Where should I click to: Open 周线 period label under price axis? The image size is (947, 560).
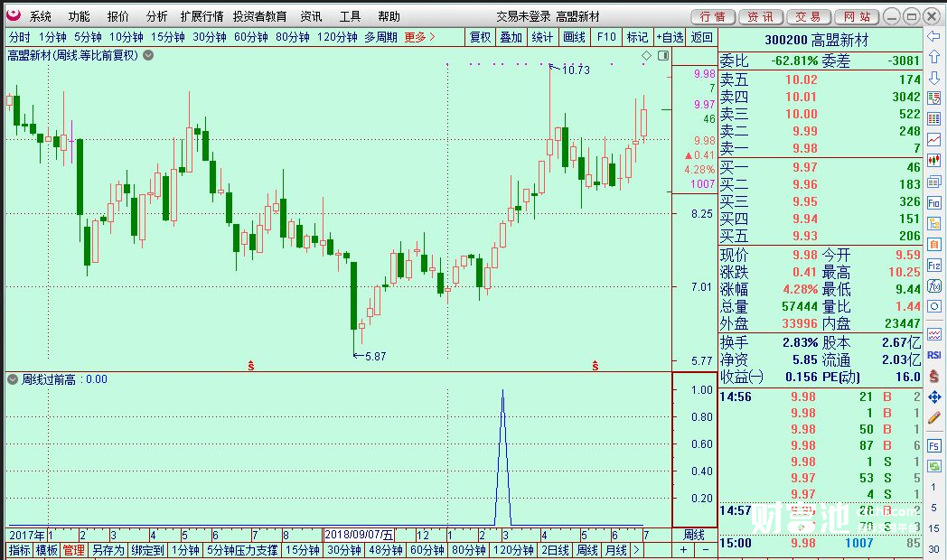tap(694, 535)
